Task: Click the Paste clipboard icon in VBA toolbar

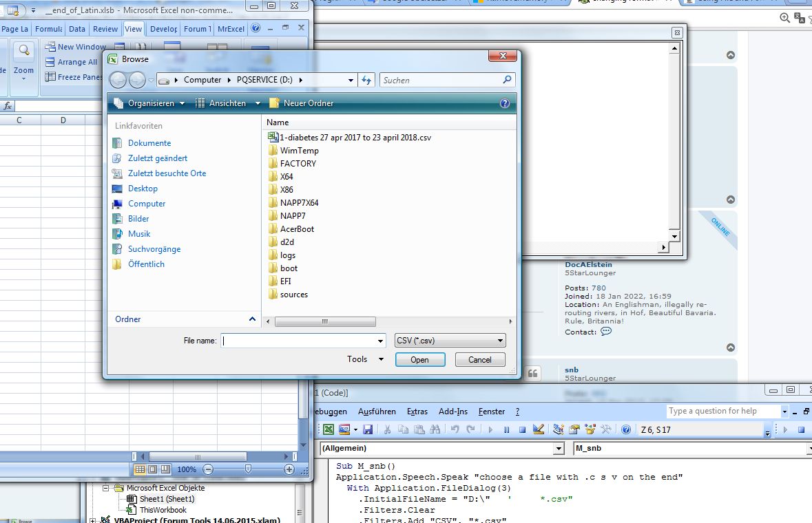Action: 419,429
